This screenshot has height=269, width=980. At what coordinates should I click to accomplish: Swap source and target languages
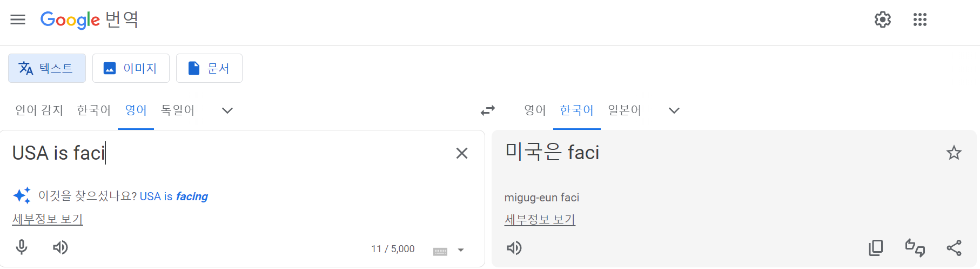(487, 110)
